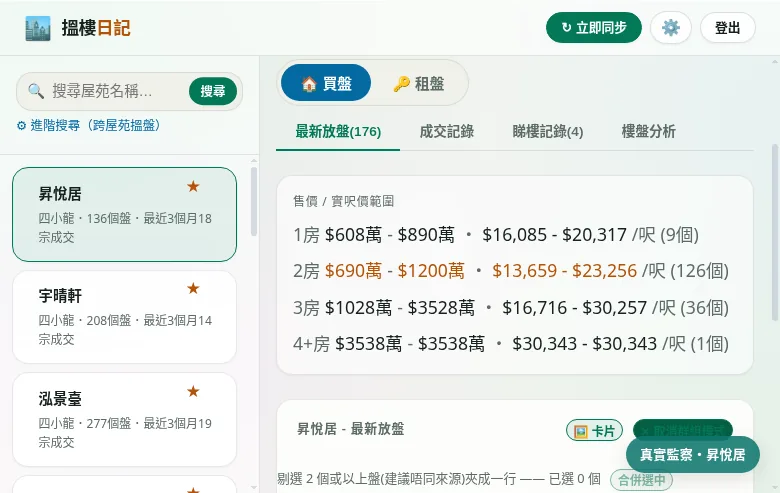Click the magnifier icon in search box
The width and height of the screenshot is (780, 493).
[x=36, y=91]
